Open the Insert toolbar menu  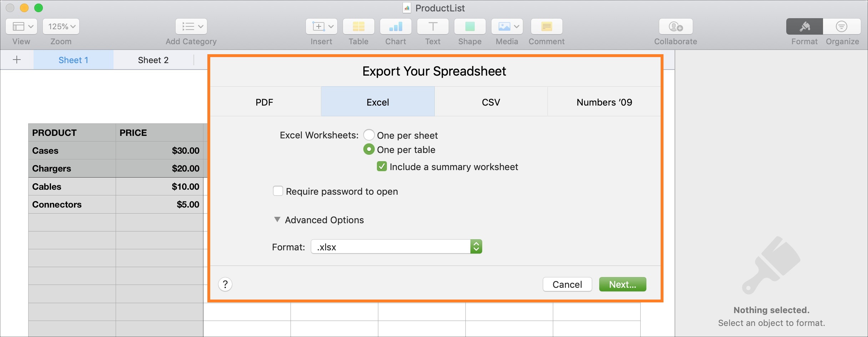(322, 26)
